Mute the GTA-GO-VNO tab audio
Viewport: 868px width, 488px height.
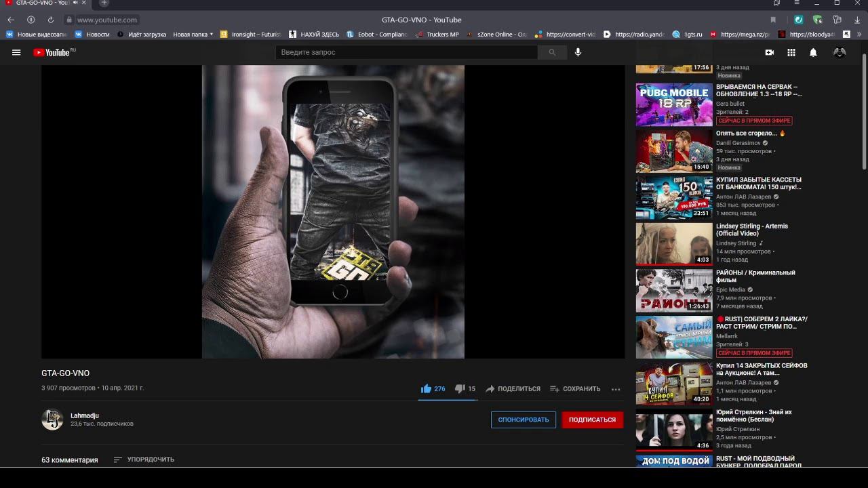pyautogui.click(x=75, y=3)
